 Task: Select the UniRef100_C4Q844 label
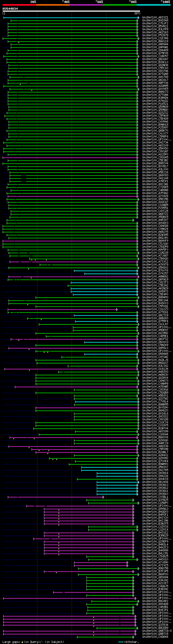(155, 637)
